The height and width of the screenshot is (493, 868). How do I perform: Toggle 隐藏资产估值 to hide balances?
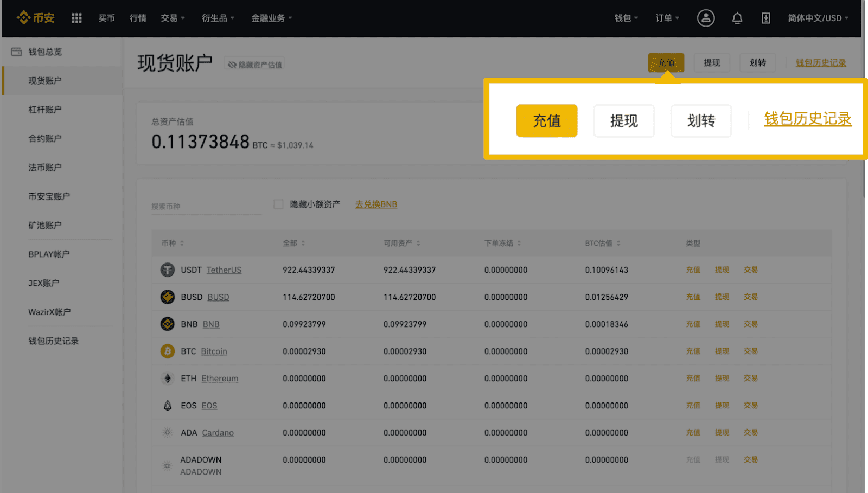[254, 65]
